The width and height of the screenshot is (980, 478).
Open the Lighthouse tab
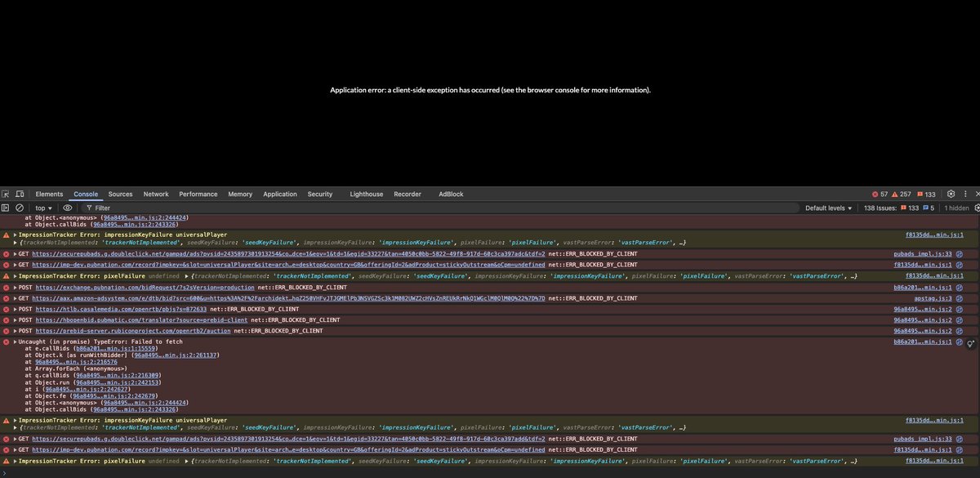[366, 194]
